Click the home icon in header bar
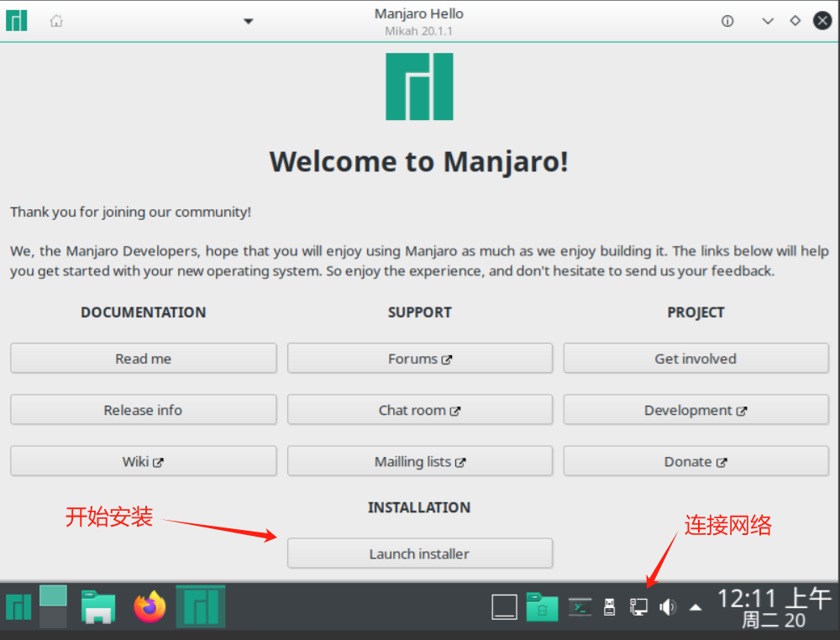The image size is (840, 640). (x=56, y=21)
